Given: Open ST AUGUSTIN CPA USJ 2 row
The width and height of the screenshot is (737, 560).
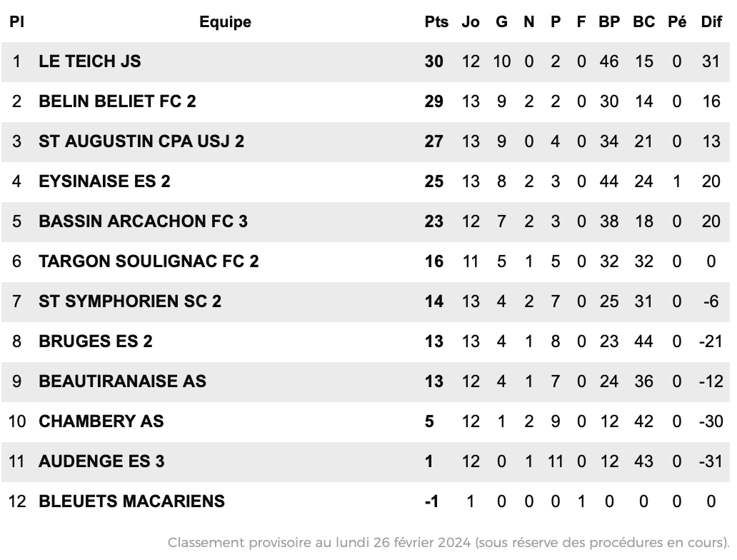Looking at the screenshot, I should coord(366,142).
